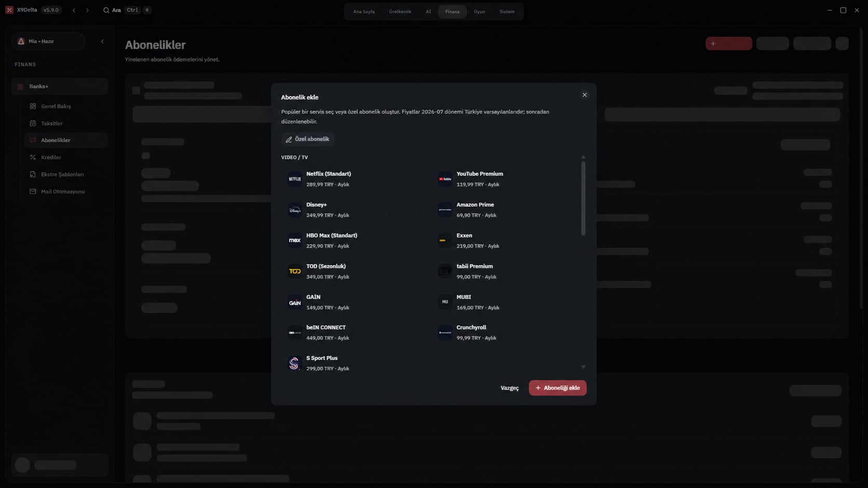Screen dimensions: 868x488
Task: Click the Aboneliği ekle button
Action: coord(558,388)
